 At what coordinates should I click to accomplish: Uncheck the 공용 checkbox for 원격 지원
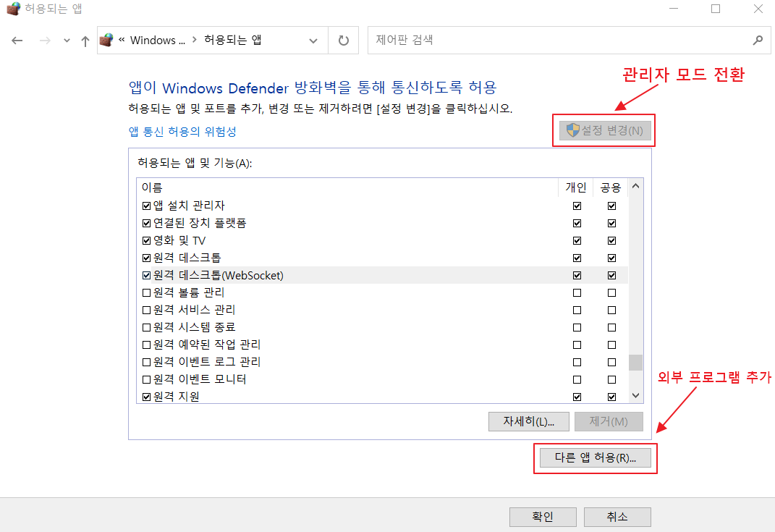tap(611, 396)
